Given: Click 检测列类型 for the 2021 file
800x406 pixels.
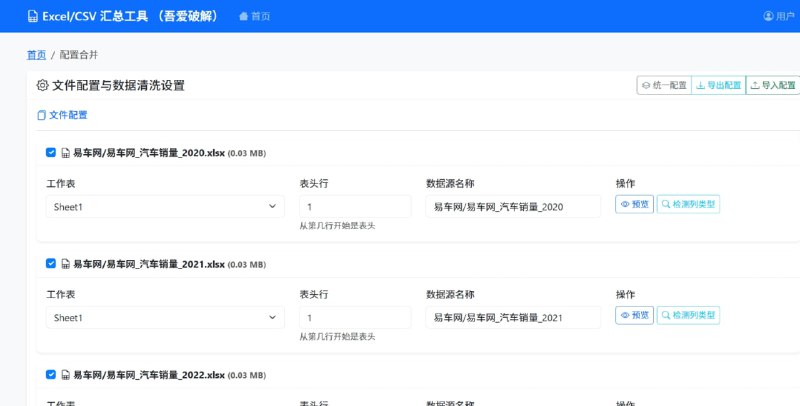Looking at the screenshot, I should 688,315.
